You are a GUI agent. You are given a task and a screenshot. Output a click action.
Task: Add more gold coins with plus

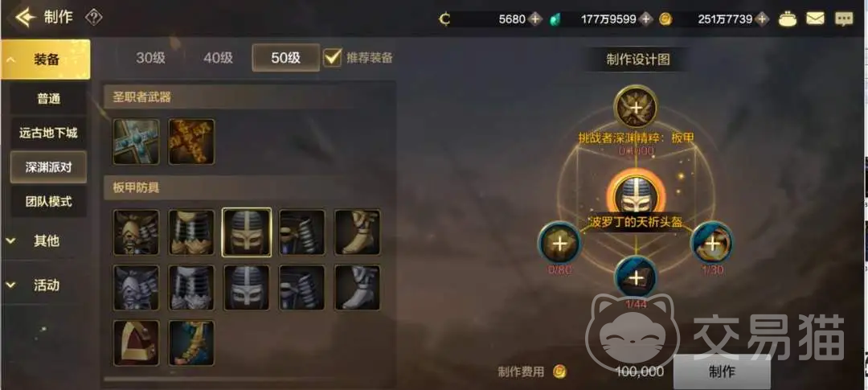pyautogui.click(x=763, y=19)
